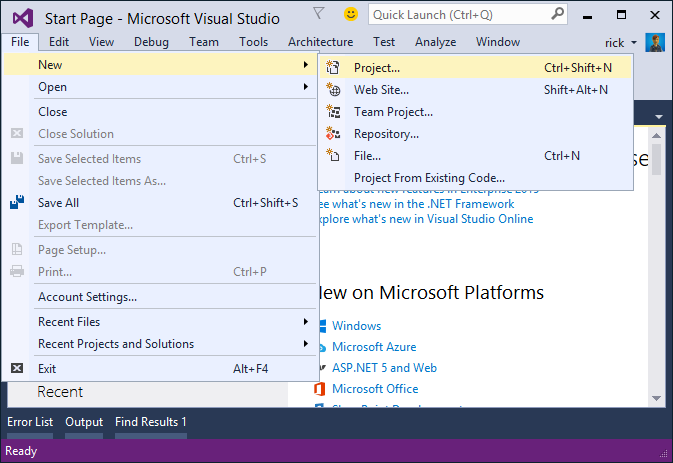Image resolution: width=673 pixels, height=463 pixels.
Task: Open the Analyze menu
Action: point(435,42)
